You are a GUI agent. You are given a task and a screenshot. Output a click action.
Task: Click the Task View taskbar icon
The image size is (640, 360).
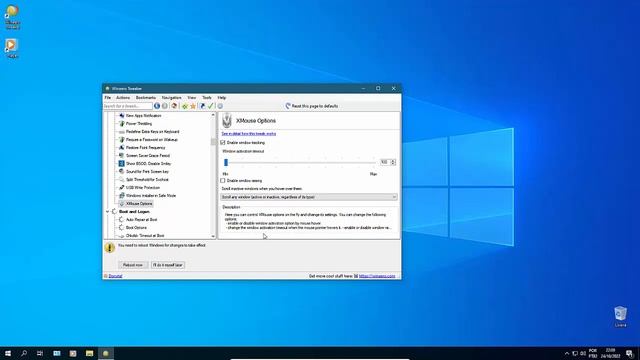tap(40, 353)
